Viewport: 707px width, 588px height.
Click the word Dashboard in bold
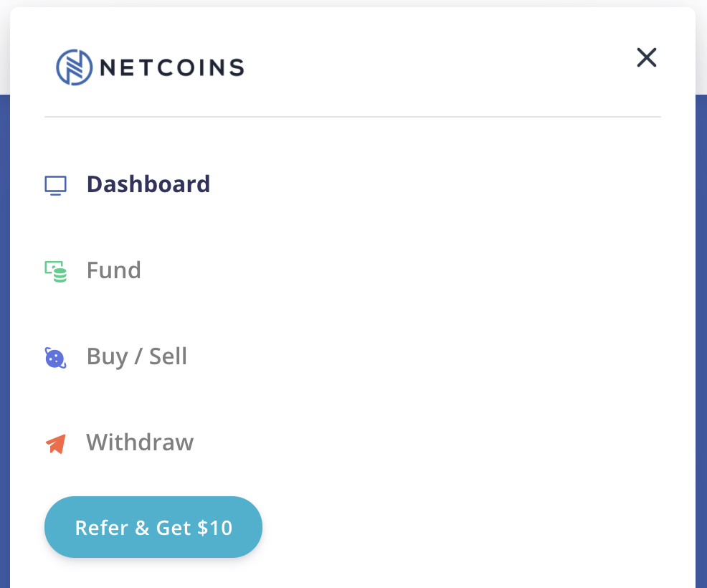tap(148, 184)
